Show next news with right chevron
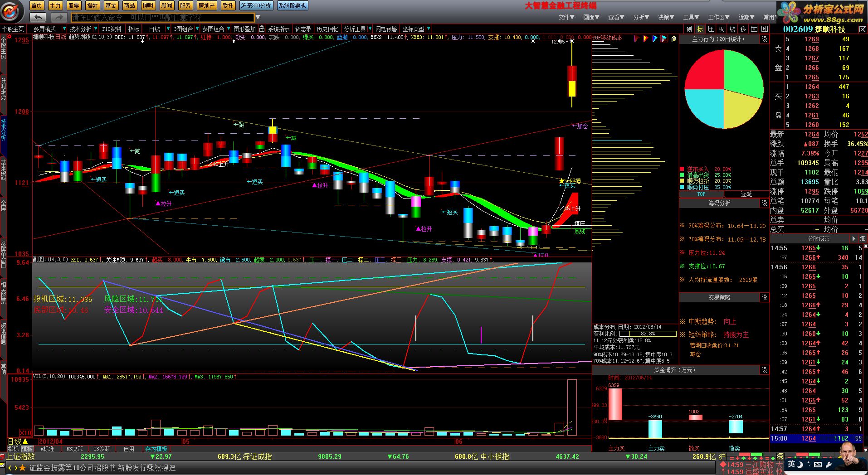The width and height of the screenshot is (868, 475). [16, 468]
